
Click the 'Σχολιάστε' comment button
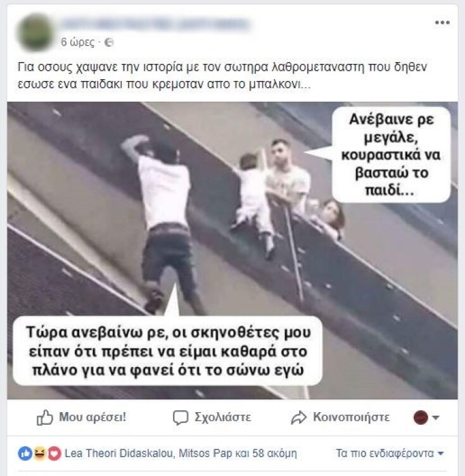[x=212, y=417]
